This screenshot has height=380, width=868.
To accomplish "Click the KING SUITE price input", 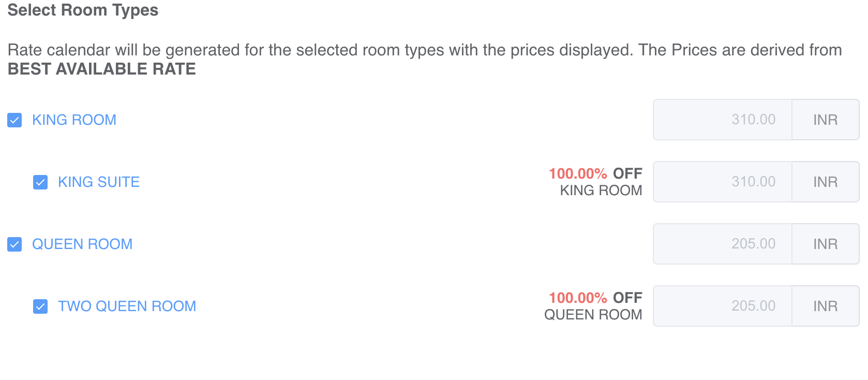I will coord(723,182).
